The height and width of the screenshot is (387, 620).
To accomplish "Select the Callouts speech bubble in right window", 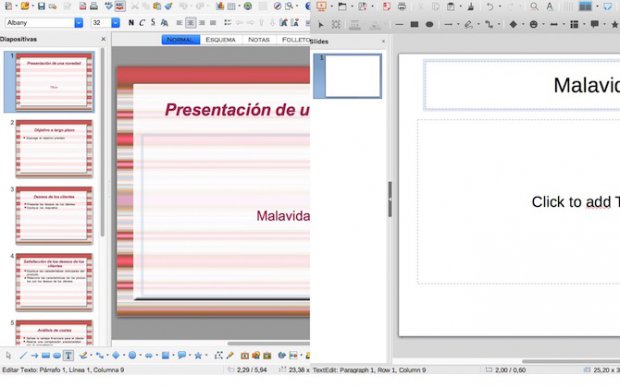I will pyautogui.click(x=594, y=25).
